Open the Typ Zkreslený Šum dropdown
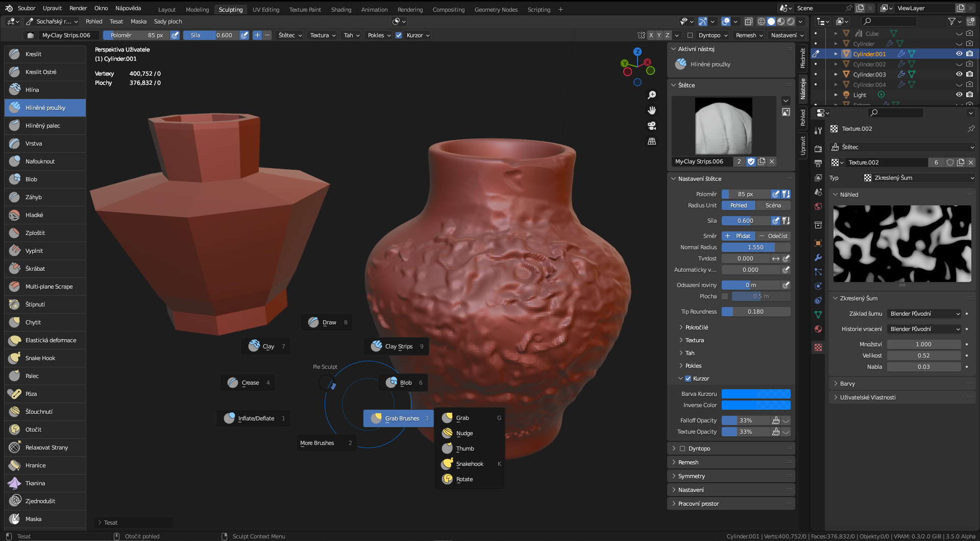The width and height of the screenshot is (980, 541). (x=919, y=178)
